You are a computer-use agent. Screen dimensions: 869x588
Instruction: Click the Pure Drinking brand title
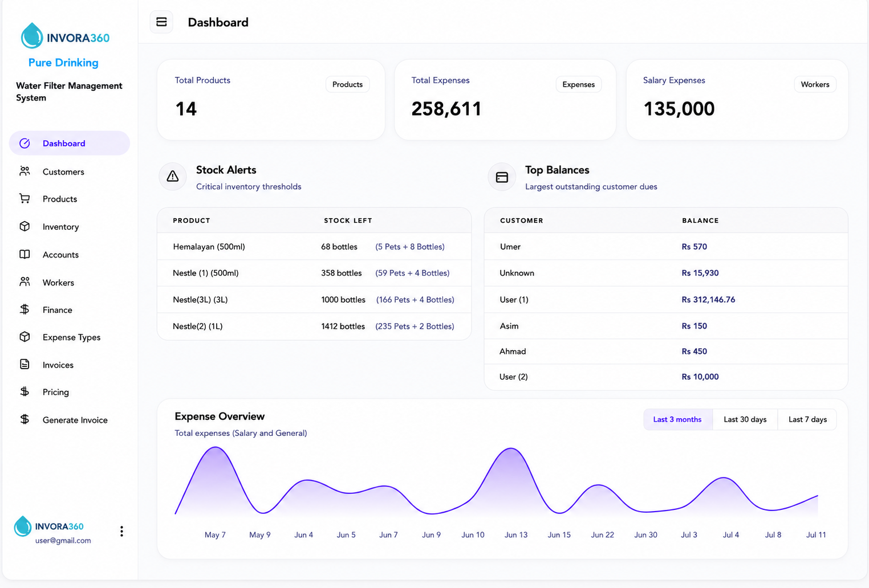tap(63, 63)
